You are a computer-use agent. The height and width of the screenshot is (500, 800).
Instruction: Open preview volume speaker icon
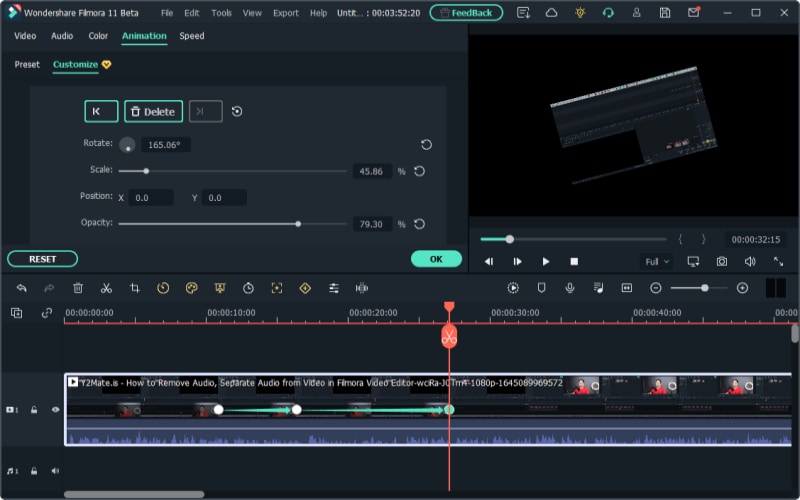pos(750,262)
